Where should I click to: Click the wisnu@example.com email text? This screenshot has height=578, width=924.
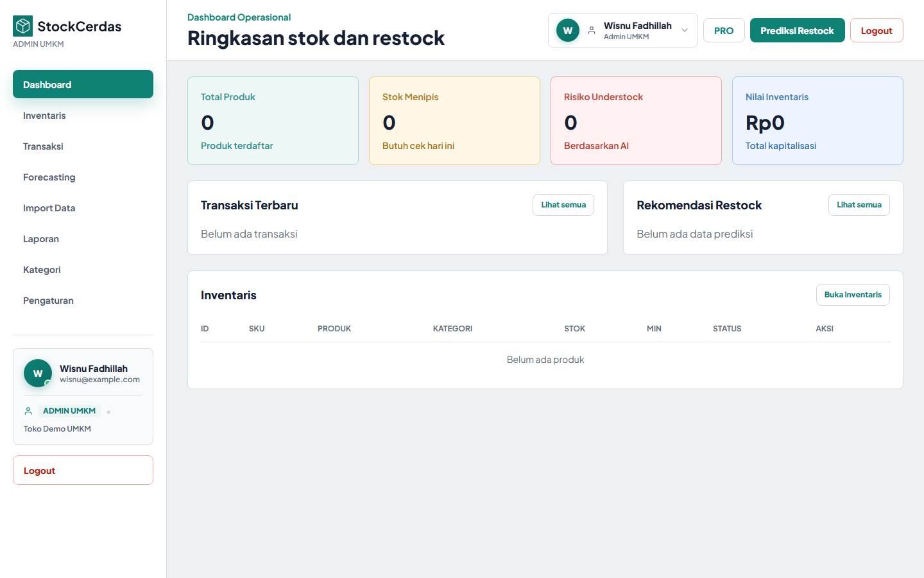pos(99,380)
